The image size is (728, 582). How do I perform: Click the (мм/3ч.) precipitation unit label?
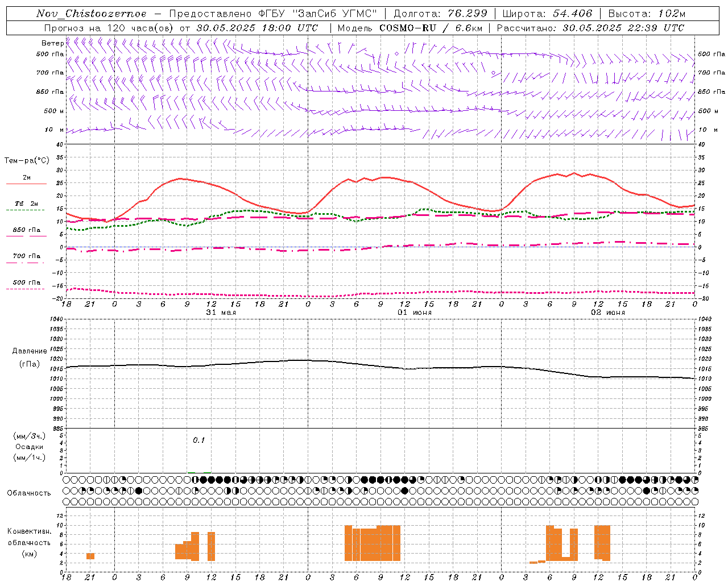(30, 436)
